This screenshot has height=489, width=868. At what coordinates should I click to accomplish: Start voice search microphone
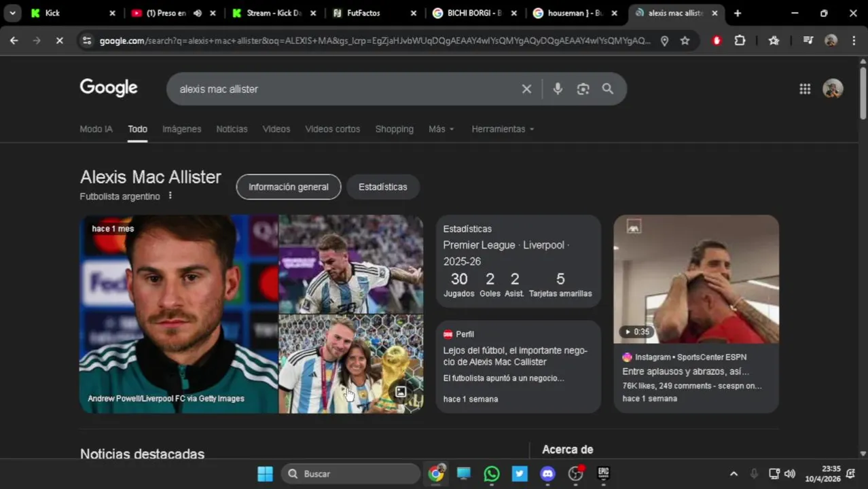click(x=558, y=89)
